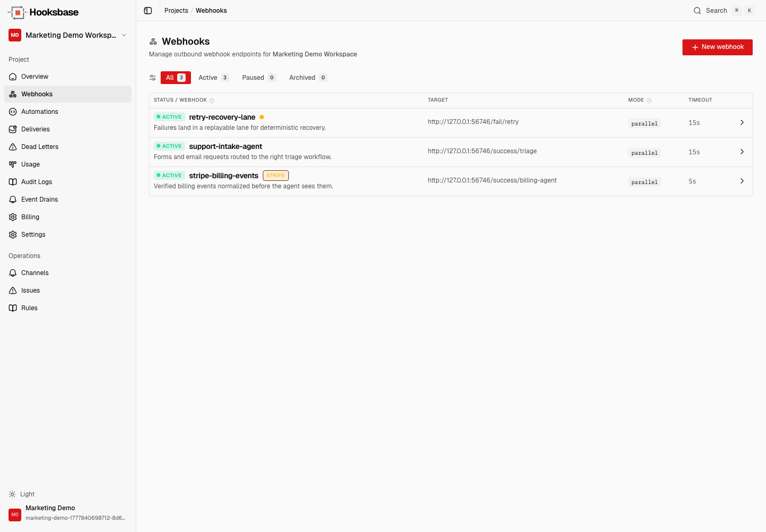Click the Rules book icon
This screenshot has width=766, height=532.
tap(13, 308)
